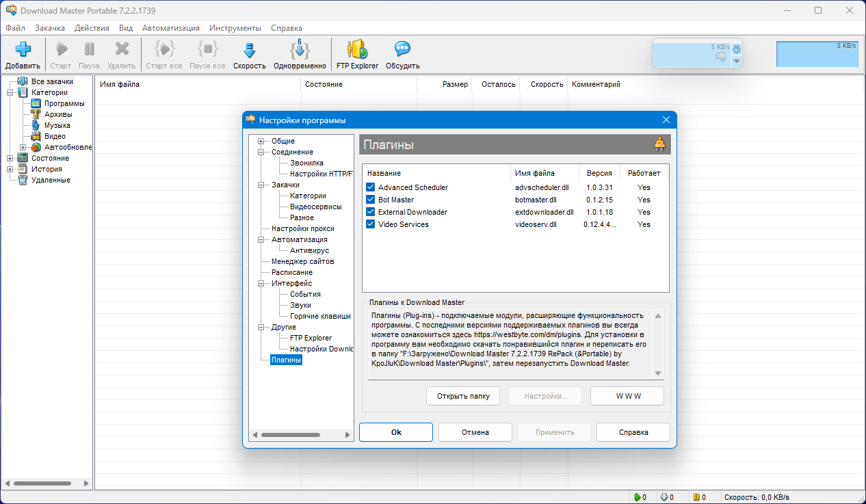Screen dimensions: 866x504
Task: Click the Одновременно simultaneous downloads icon
Action: point(300,50)
